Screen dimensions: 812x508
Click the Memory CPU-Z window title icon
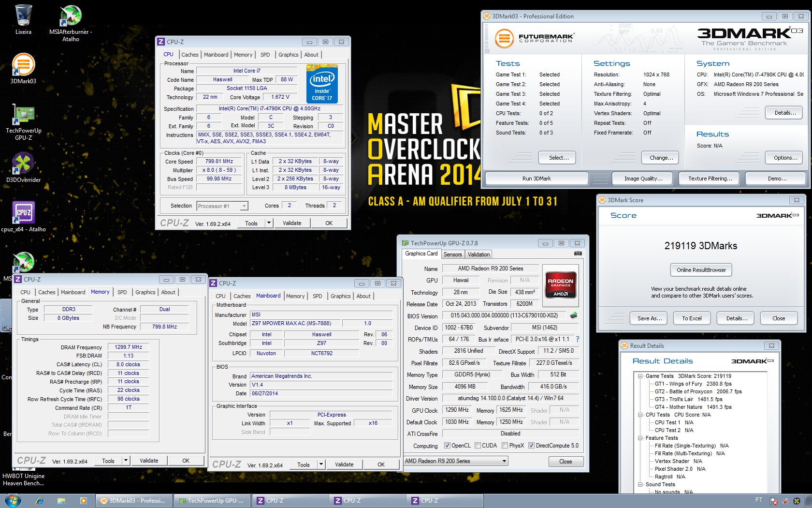pos(18,279)
